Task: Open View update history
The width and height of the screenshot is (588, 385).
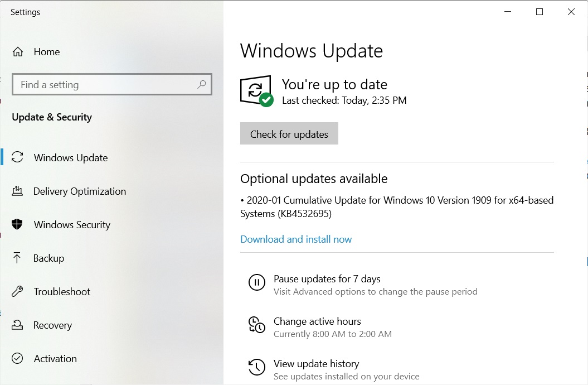Action: 317,364
